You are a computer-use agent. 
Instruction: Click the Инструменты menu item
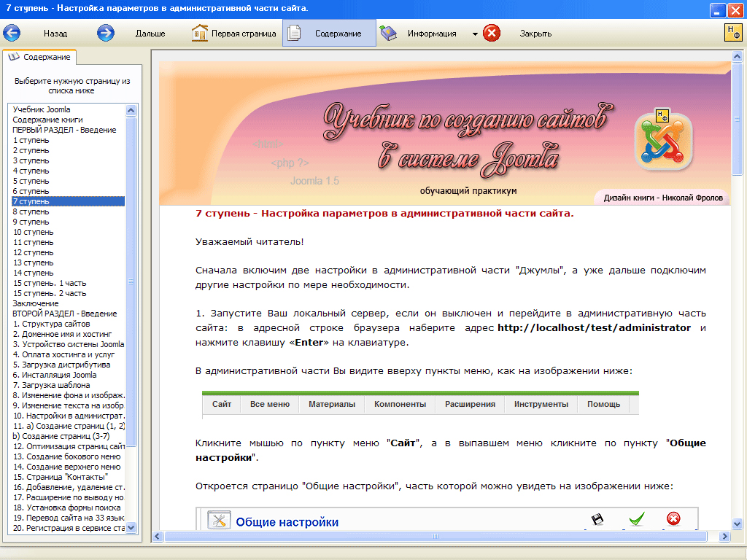tap(541, 404)
